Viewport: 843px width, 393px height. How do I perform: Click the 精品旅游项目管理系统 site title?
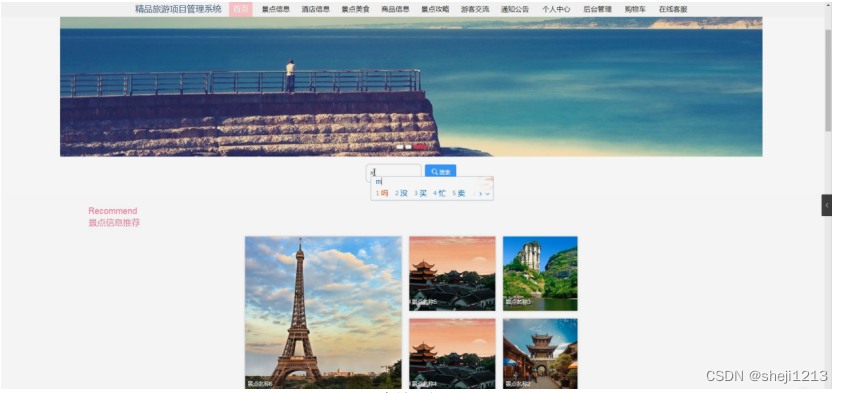tap(178, 9)
